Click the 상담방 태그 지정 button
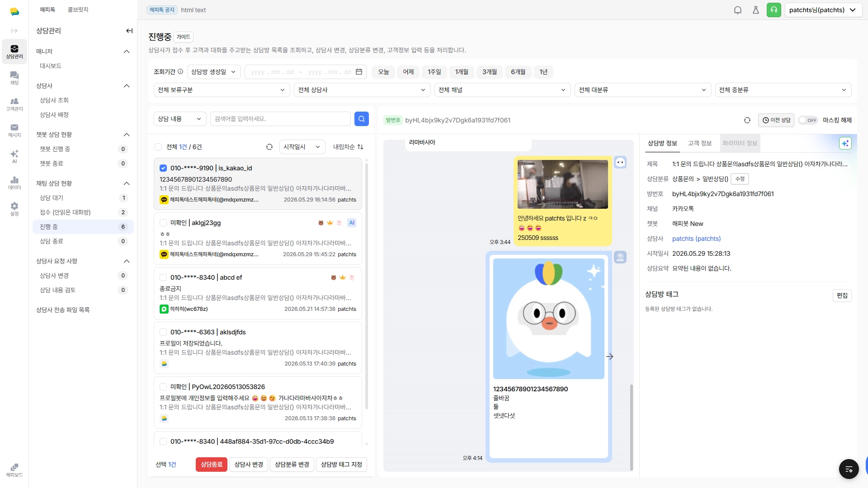868x488 pixels. (x=341, y=465)
